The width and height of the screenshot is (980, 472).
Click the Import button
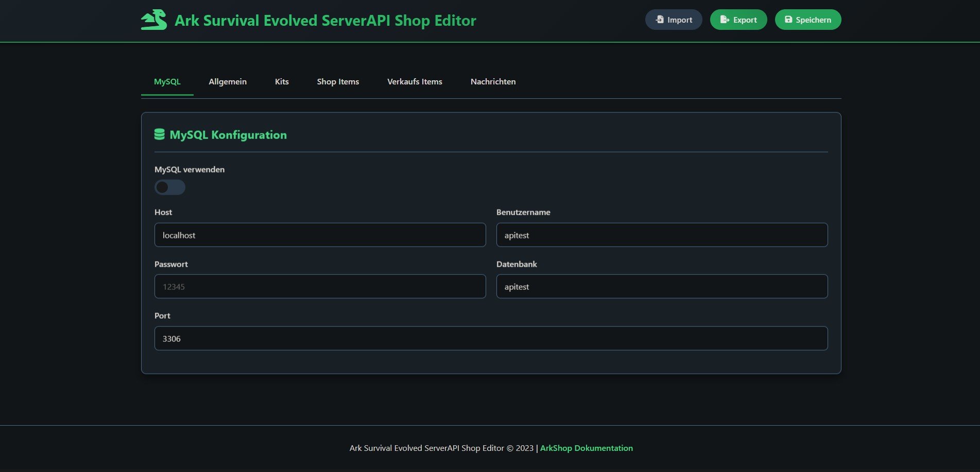(x=674, y=20)
